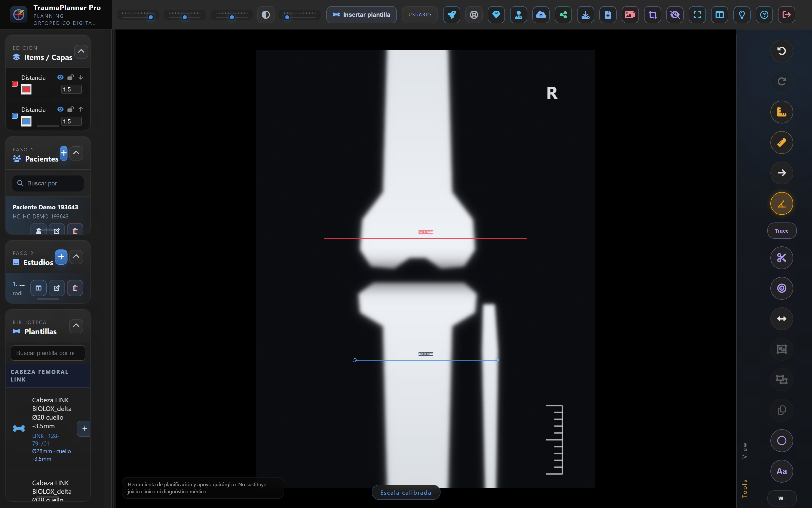
Task: Click the blue Distancia line width field
Action: click(x=72, y=121)
